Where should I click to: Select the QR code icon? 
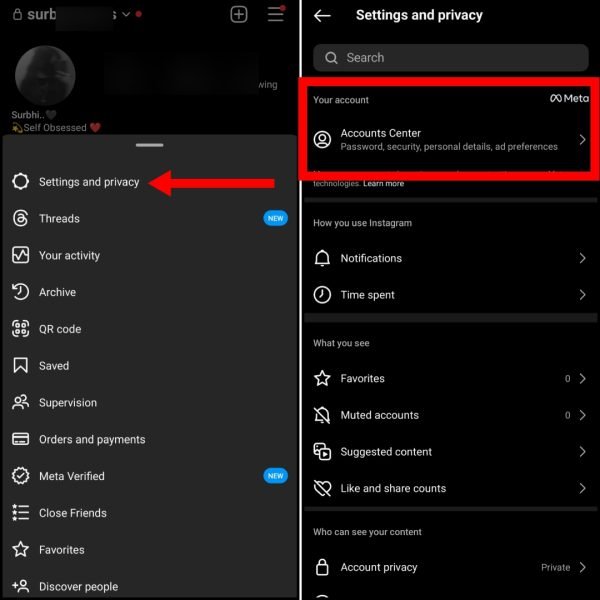pos(20,329)
